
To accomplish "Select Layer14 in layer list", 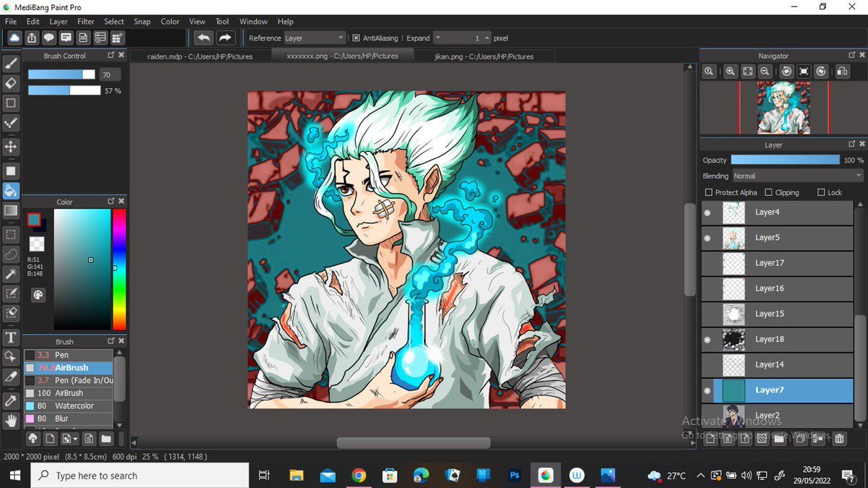I will pyautogui.click(x=778, y=364).
